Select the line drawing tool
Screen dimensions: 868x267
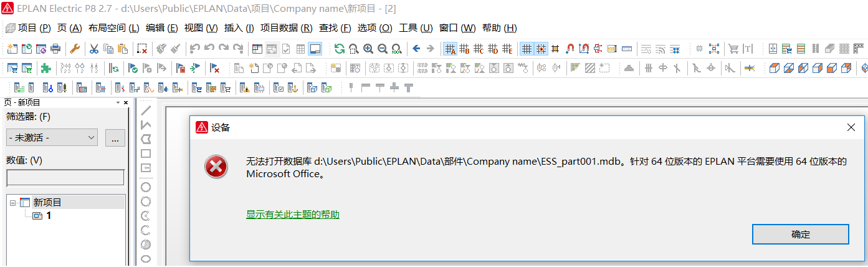(146, 111)
